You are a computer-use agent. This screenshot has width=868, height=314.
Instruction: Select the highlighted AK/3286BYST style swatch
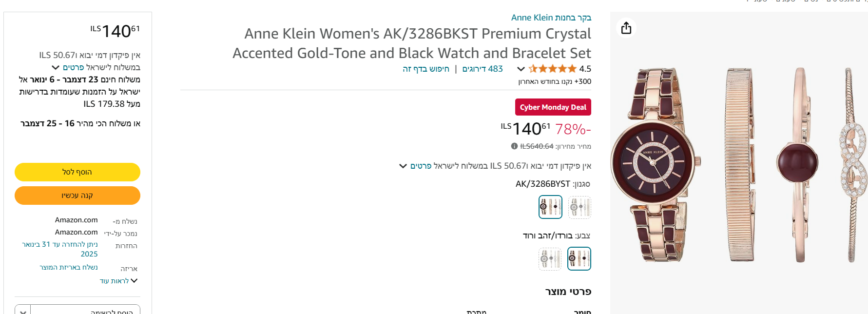point(550,207)
